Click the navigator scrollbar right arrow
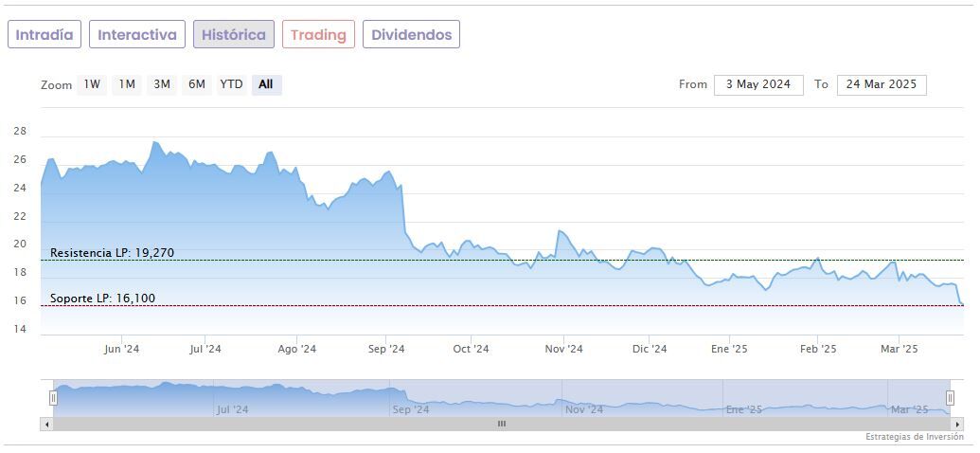Viewport: 980px width, 453px height. pos(956,424)
